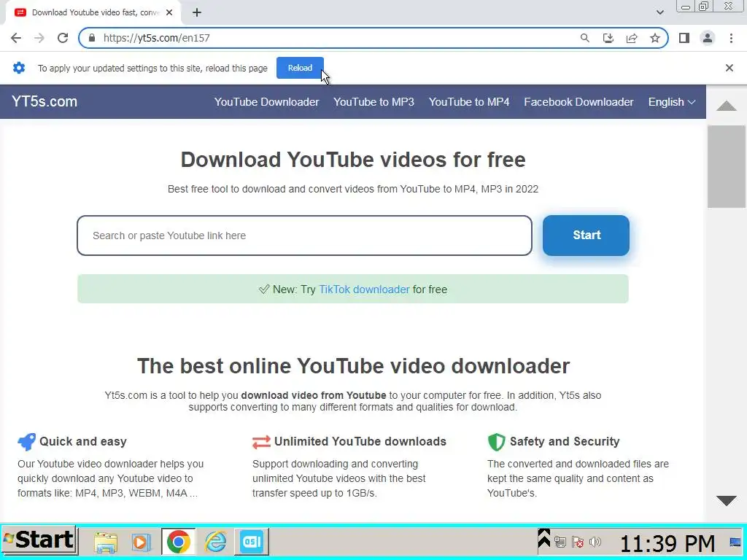Show hidden system tray icons arrow
Image resolution: width=747 pixels, height=560 pixels.
(x=543, y=539)
